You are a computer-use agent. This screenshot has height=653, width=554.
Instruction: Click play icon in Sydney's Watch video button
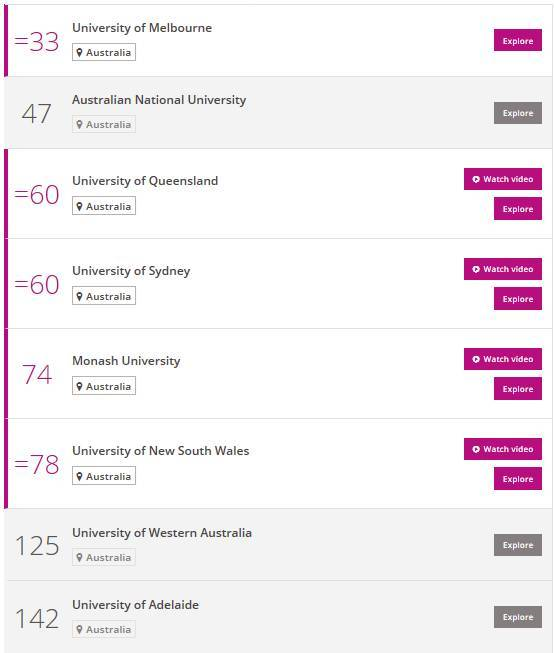tap(476, 269)
